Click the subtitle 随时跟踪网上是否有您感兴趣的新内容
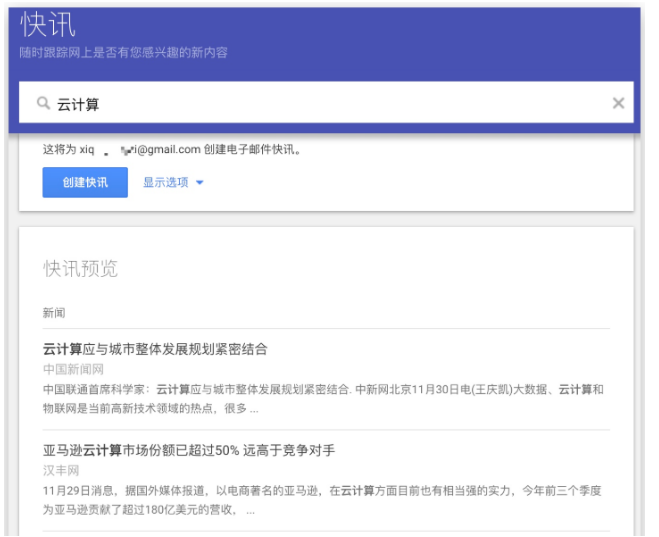 (123, 52)
